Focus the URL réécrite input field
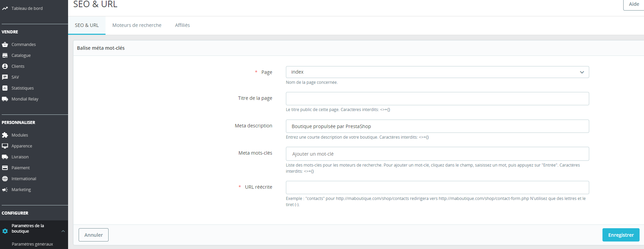644x249 pixels. click(437, 188)
